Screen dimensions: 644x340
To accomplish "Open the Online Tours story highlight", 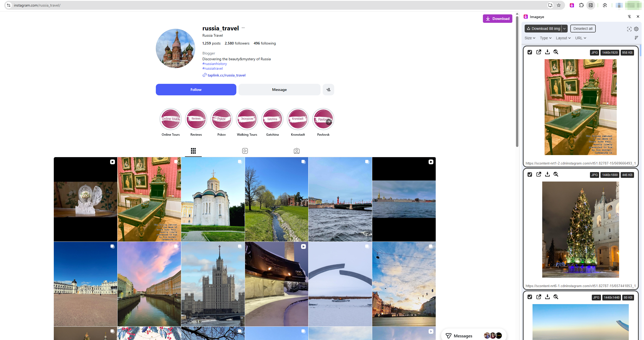I will pos(171,119).
